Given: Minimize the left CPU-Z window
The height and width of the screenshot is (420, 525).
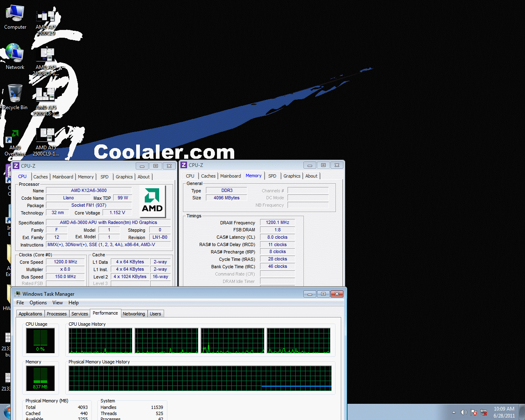Looking at the screenshot, I should [x=142, y=166].
